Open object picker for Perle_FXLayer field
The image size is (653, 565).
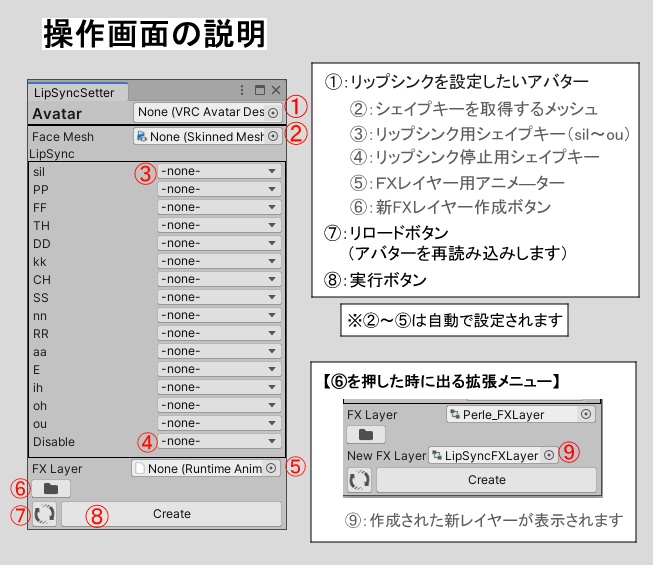586,414
